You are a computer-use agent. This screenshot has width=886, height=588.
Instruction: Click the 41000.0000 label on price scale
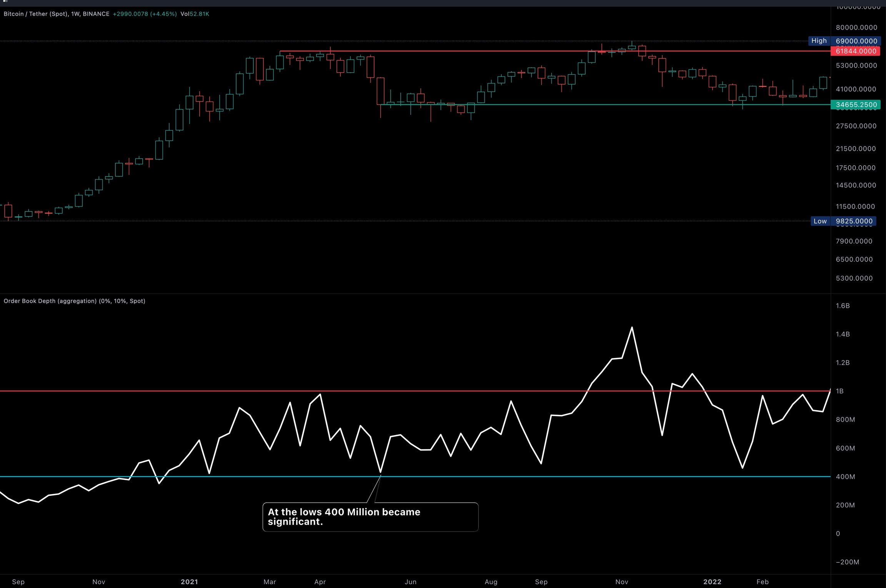point(856,89)
